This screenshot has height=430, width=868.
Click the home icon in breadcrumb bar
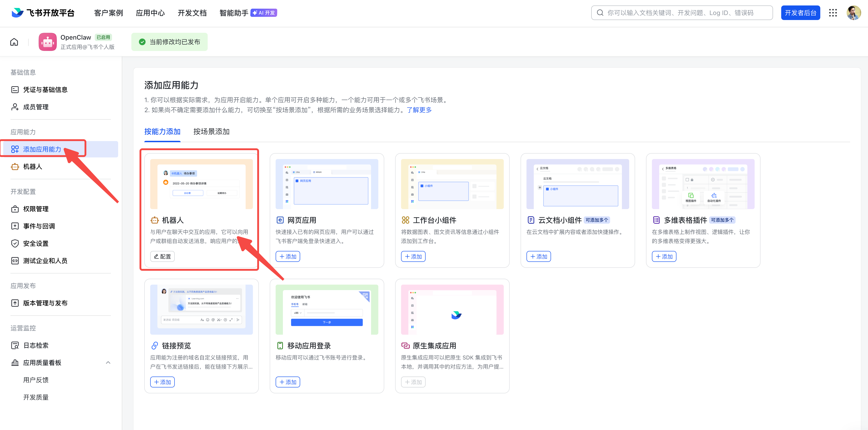click(14, 42)
